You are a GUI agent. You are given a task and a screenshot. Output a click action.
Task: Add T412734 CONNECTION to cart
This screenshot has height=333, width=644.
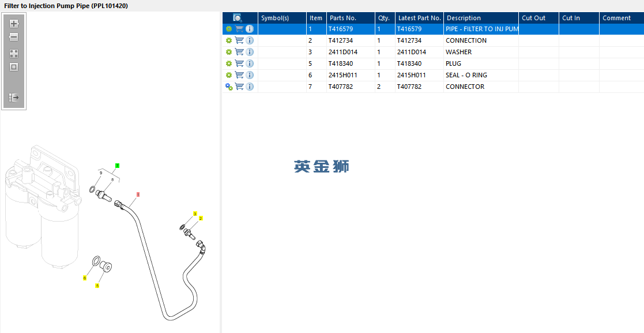(239, 40)
